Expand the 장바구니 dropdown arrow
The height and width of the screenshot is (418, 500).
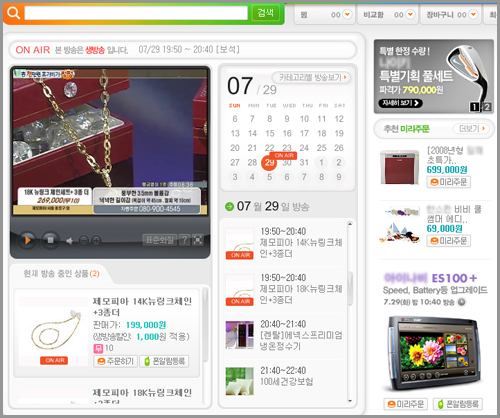[473, 15]
